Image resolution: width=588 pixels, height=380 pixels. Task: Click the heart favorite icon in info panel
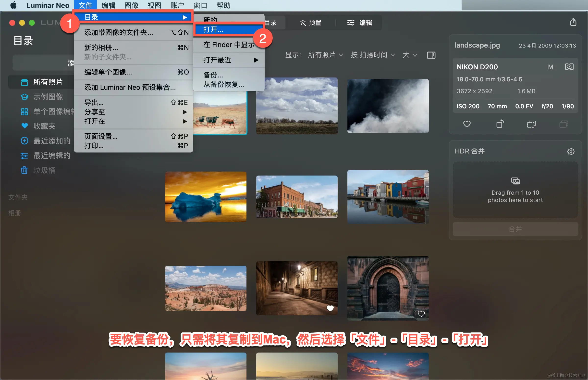(x=467, y=124)
